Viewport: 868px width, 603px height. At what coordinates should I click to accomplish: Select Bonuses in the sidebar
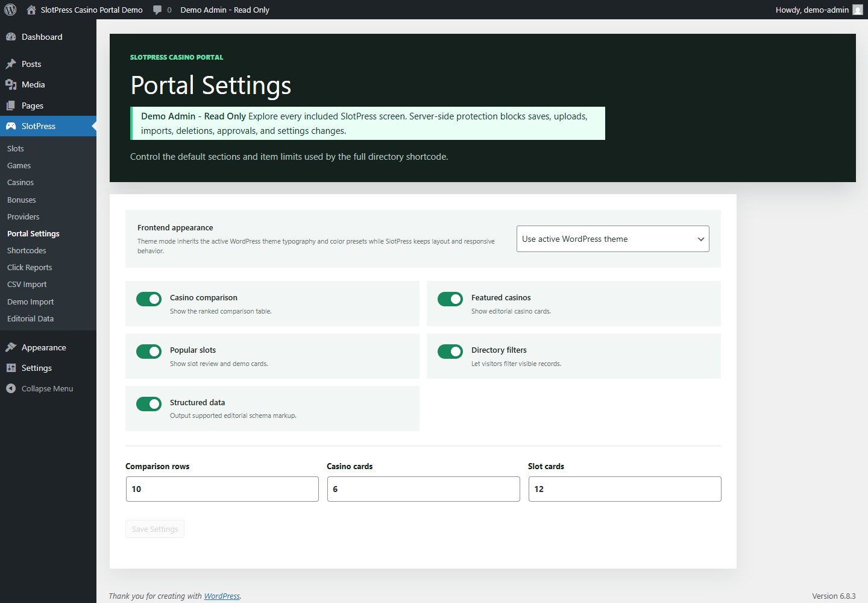point(22,200)
